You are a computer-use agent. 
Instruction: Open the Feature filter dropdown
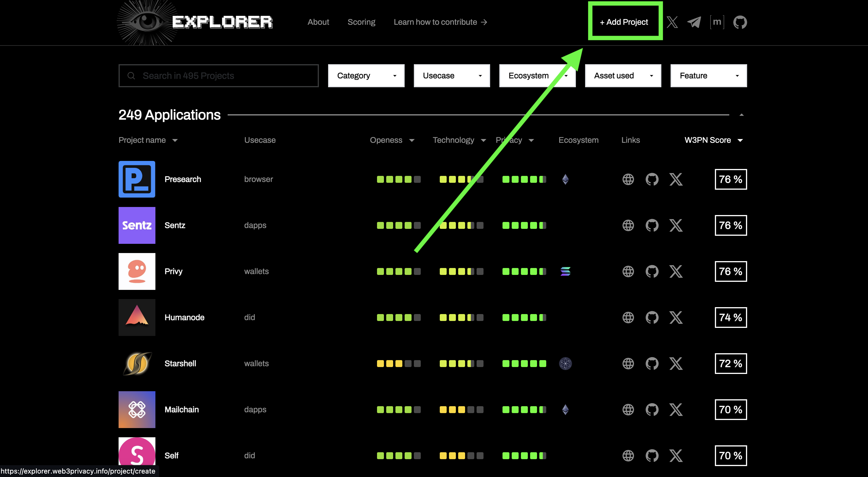709,76
